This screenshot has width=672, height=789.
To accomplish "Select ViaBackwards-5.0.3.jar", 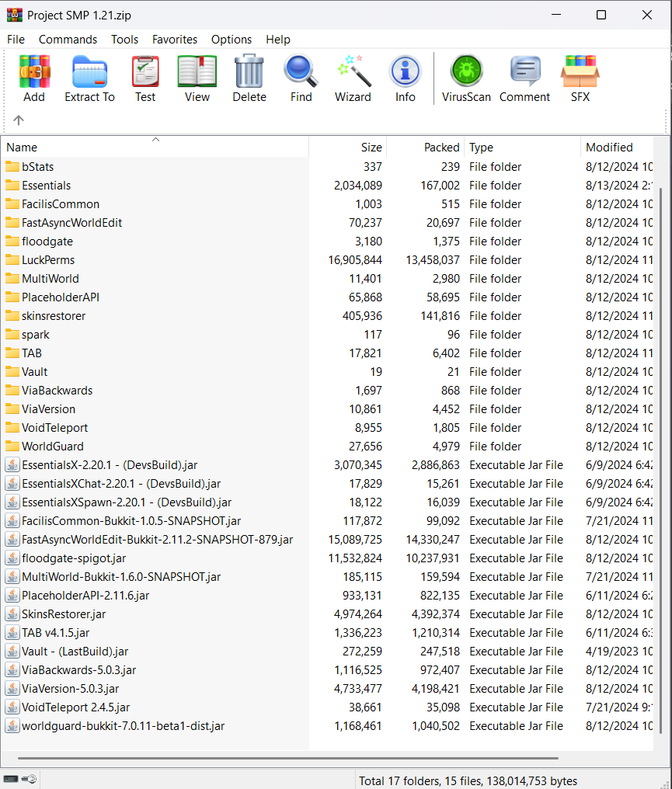I will (x=327, y=669).
